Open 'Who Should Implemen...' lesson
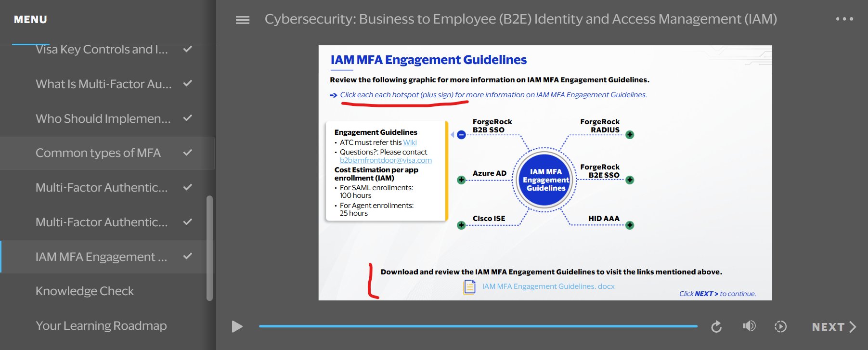The image size is (868, 350). click(x=107, y=118)
